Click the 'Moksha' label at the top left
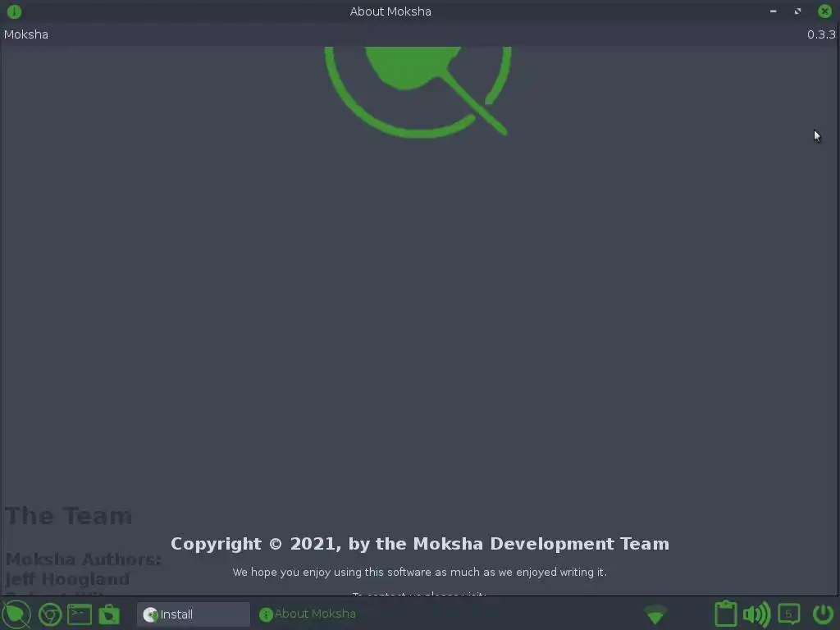Viewport: 840px width, 630px height. [x=25, y=34]
